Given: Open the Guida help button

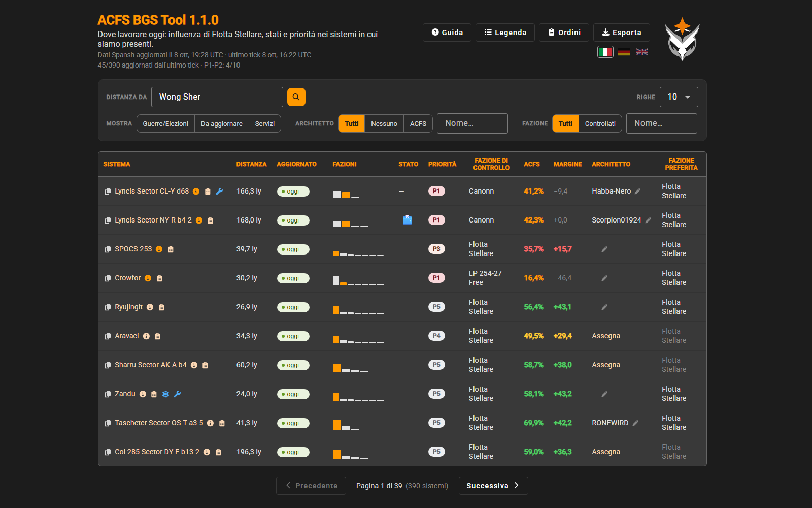Looking at the screenshot, I should click(447, 33).
